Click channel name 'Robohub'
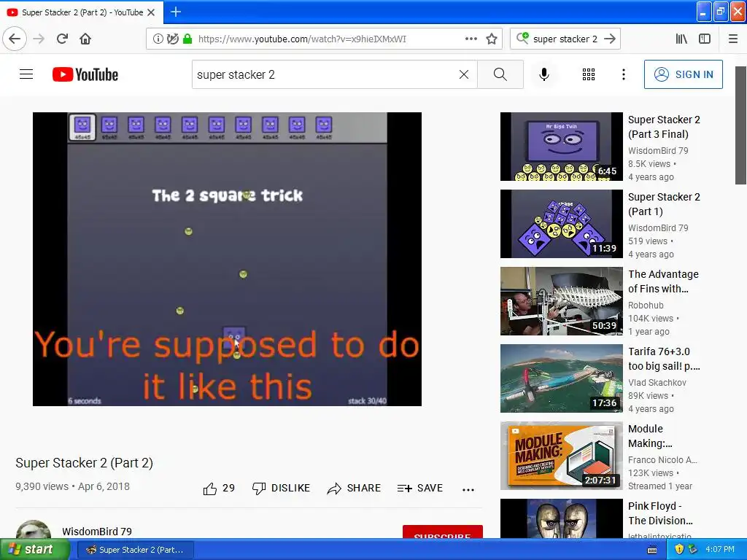This screenshot has height=560, width=747. 646,306
